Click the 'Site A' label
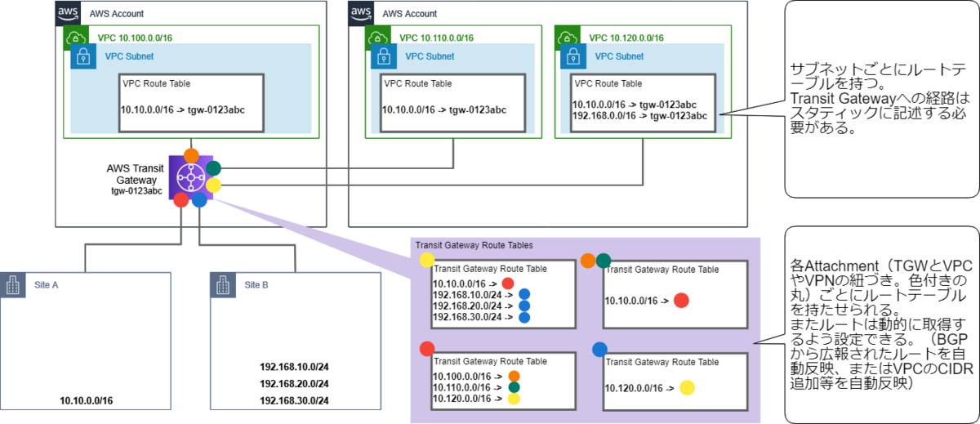Screen dimensions: 980x424 [x=47, y=286]
